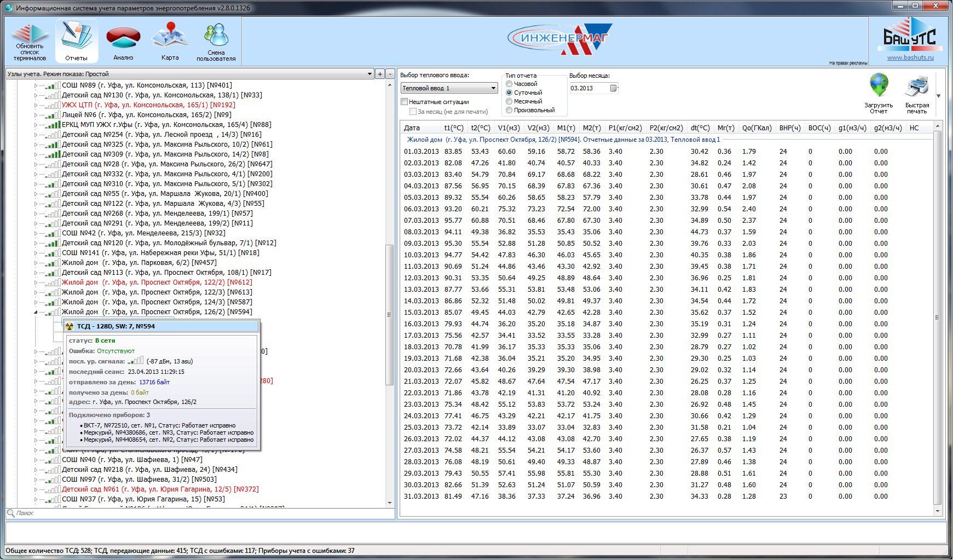Open the Отчеты section
Screen dimensions: 953x560
77,41
